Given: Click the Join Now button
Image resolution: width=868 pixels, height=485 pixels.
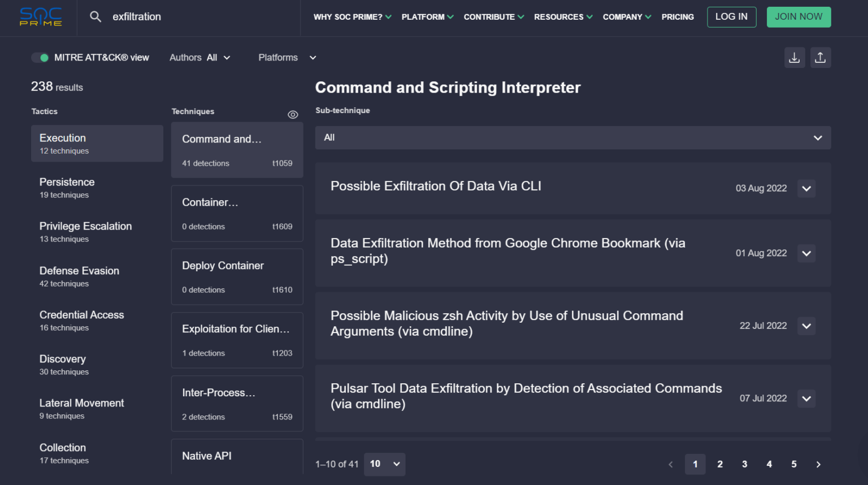Looking at the screenshot, I should tap(798, 17).
